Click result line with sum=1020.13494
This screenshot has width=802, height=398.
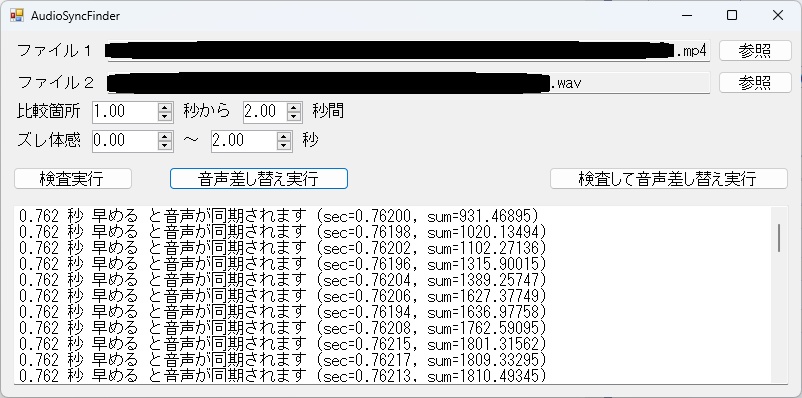click(x=283, y=232)
